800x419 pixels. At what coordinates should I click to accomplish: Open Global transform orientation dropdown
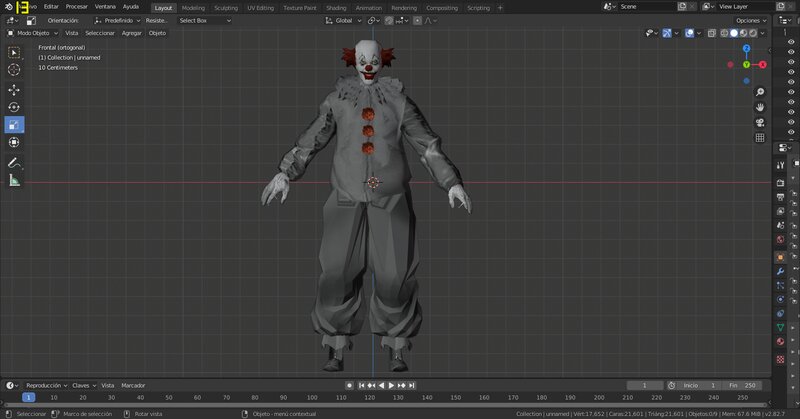[x=343, y=21]
